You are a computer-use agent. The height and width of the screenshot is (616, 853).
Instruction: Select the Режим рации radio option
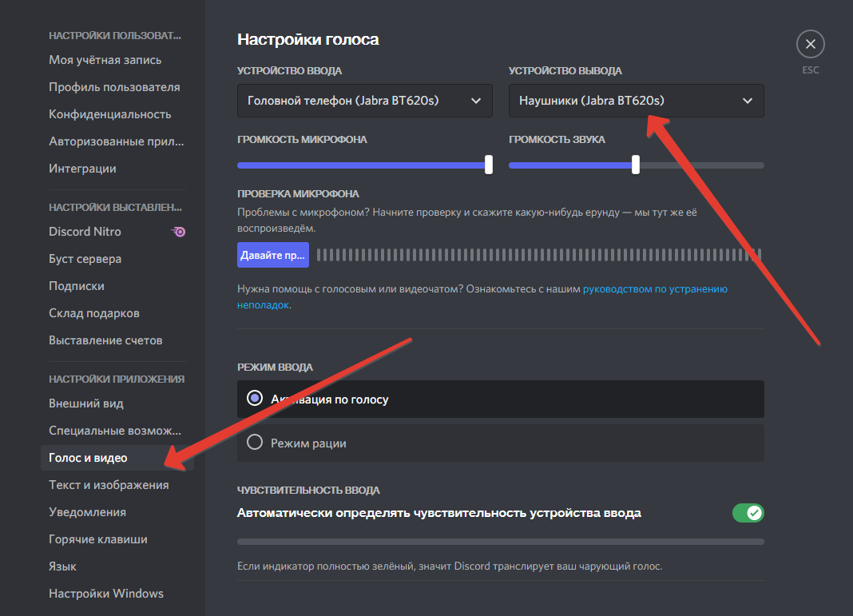pyautogui.click(x=255, y=443)
